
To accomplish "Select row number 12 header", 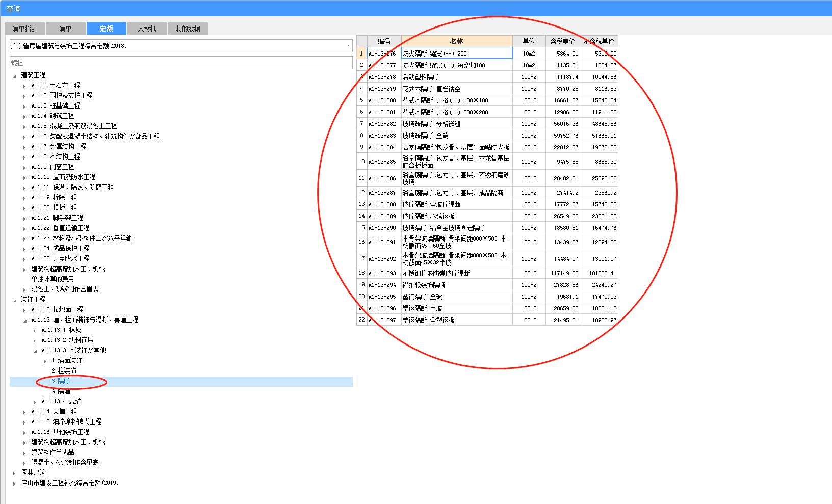I will point(361,193).
